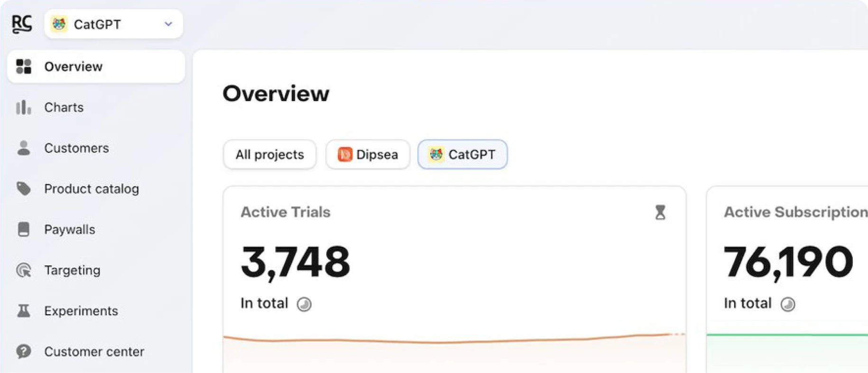Click the Charts bar icon in sidebar
Screen dimensions: 868x373
click(23, 107)
